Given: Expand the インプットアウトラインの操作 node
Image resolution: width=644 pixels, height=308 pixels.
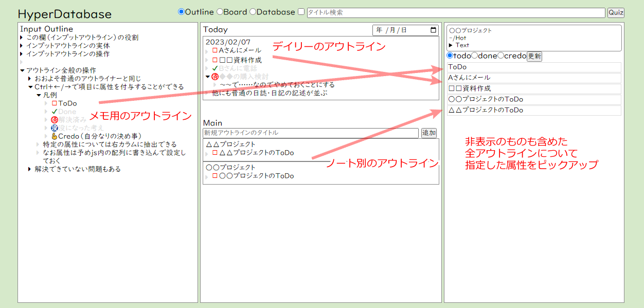Looking at the screenshot, I should coord(22,54).
